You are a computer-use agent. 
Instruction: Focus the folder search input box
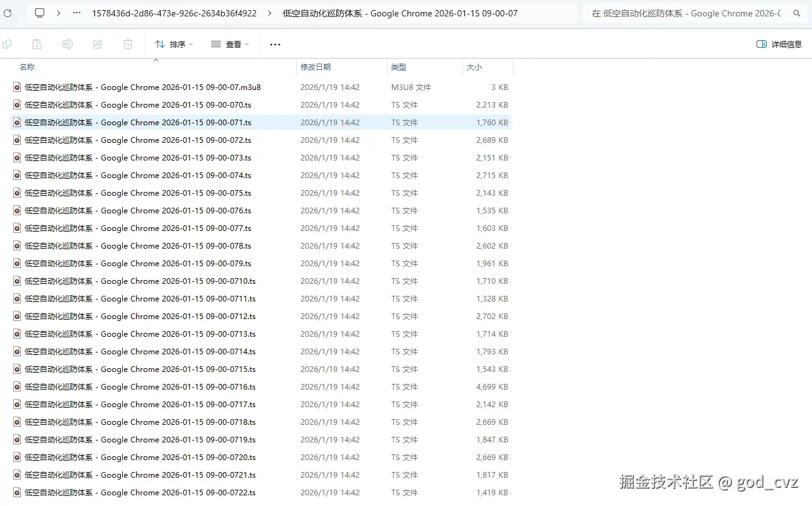pyautogui.click(x=687, y=13)
